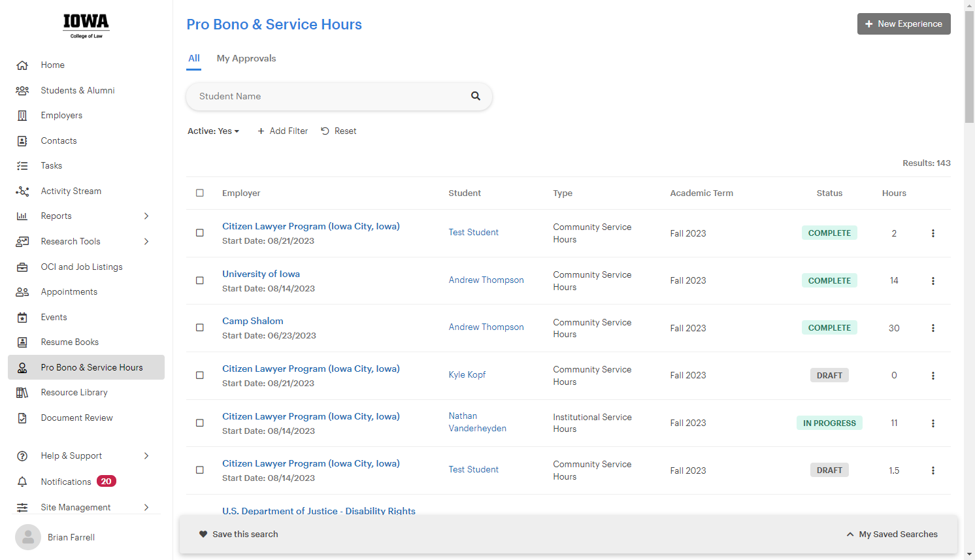This screenshot has height=560, width=975.
Task: Open the Activity Stream icon in sidebar
Action: (22, 191)
